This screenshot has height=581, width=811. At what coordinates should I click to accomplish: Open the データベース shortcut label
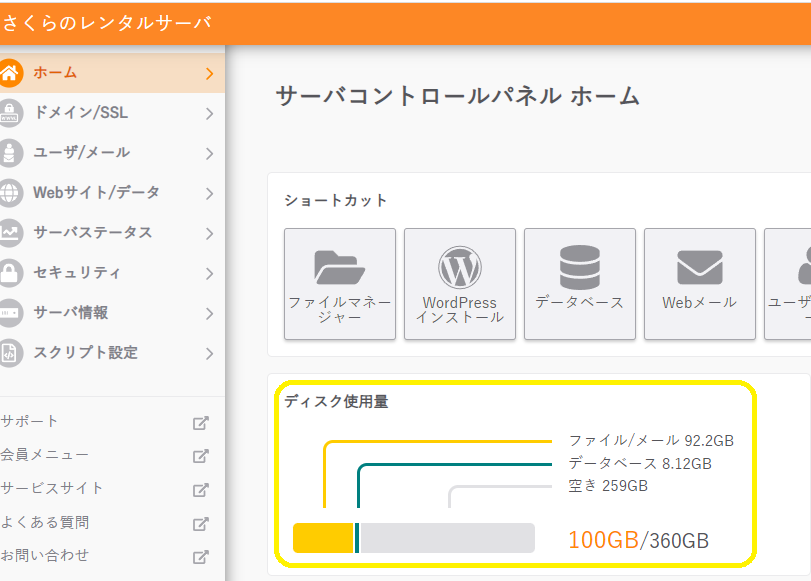[580, 302]
